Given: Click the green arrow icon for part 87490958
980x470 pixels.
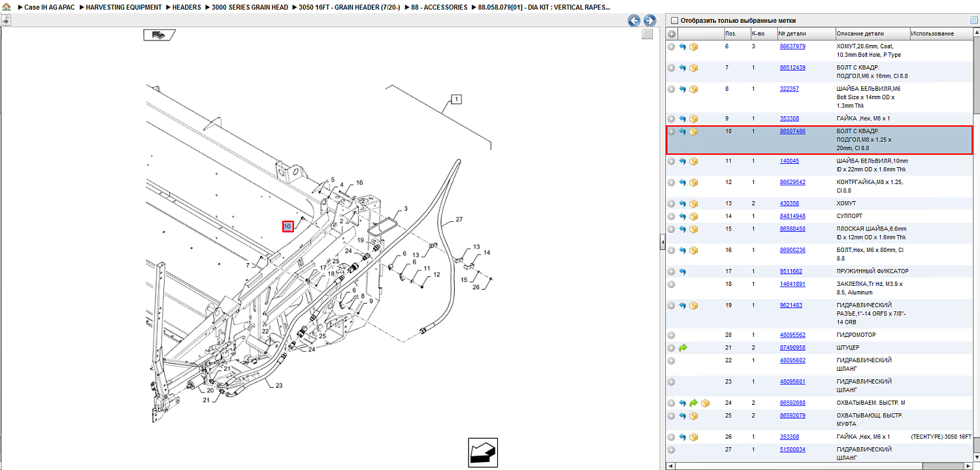Looking at the screenshot, I should [x=683, y=348].
